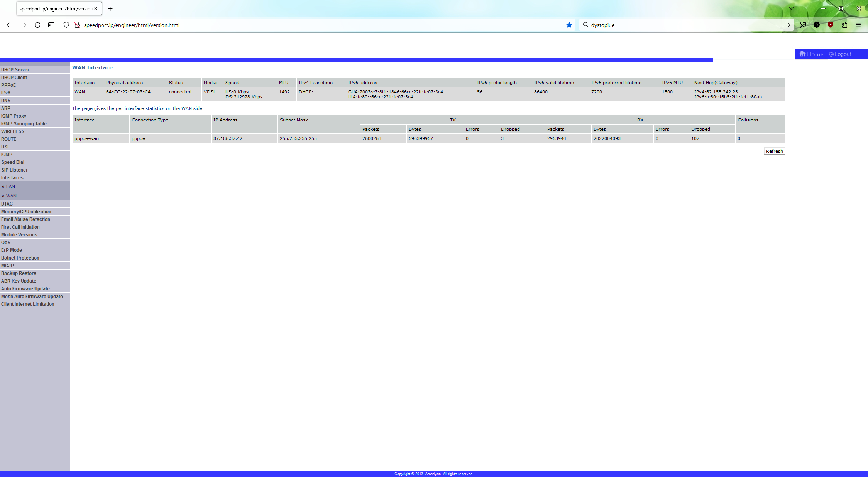Reload the current page
The height and width of the screenshot is (477, 868).
point(37,25)
